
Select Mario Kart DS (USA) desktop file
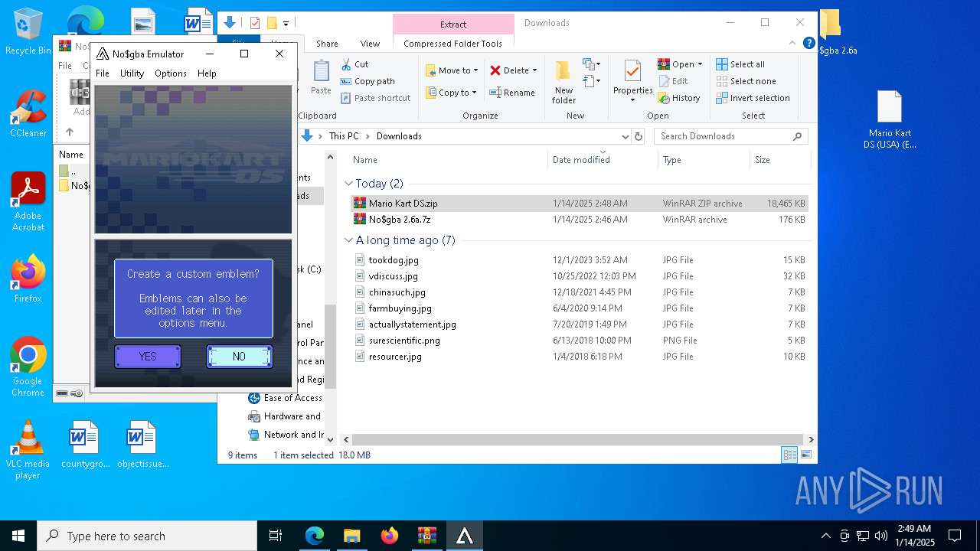click(890, 119)
